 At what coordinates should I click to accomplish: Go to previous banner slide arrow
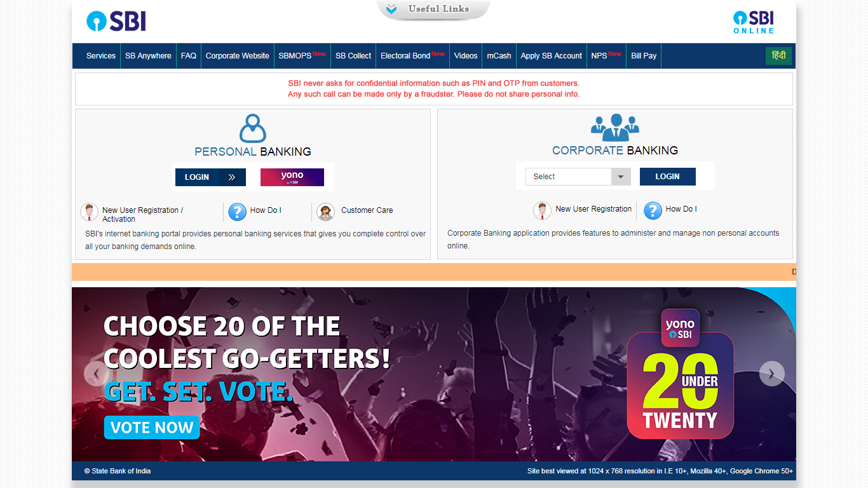96,374
